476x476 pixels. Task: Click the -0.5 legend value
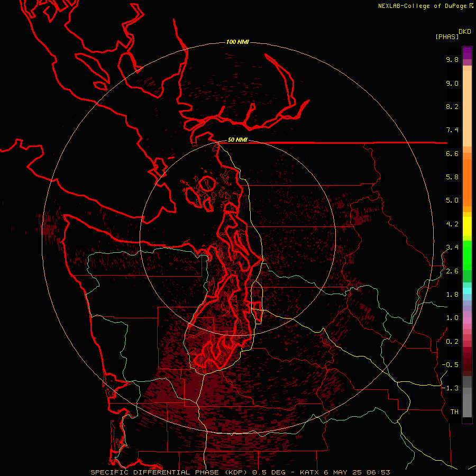pyautogui.click(x=450, y=365)
